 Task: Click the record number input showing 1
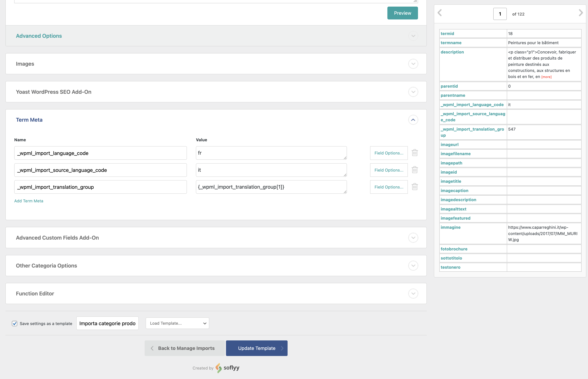click(500, 14)
